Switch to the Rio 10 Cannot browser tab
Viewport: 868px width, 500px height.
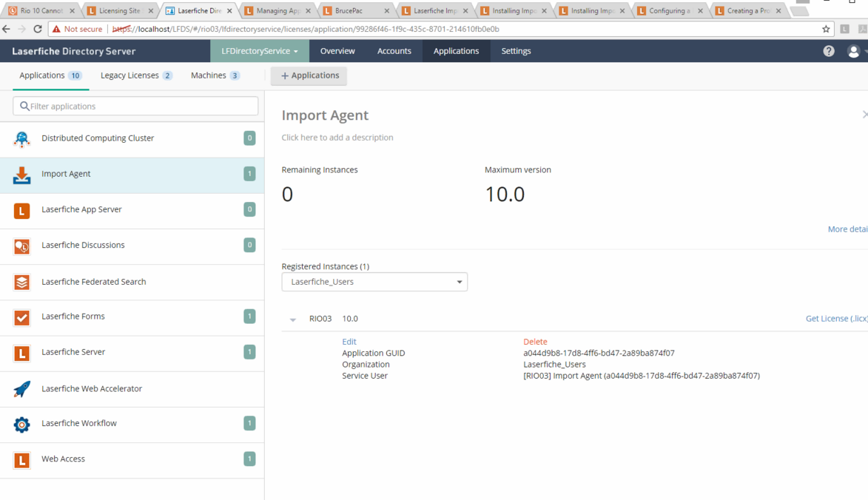(x=41, y=10)
